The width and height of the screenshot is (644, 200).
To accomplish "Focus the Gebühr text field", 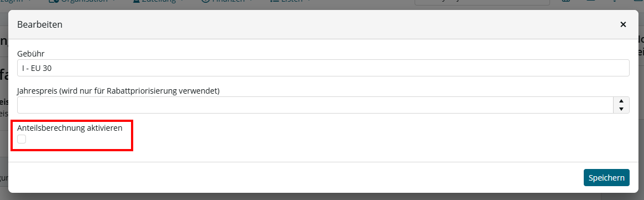I will 323,68.
